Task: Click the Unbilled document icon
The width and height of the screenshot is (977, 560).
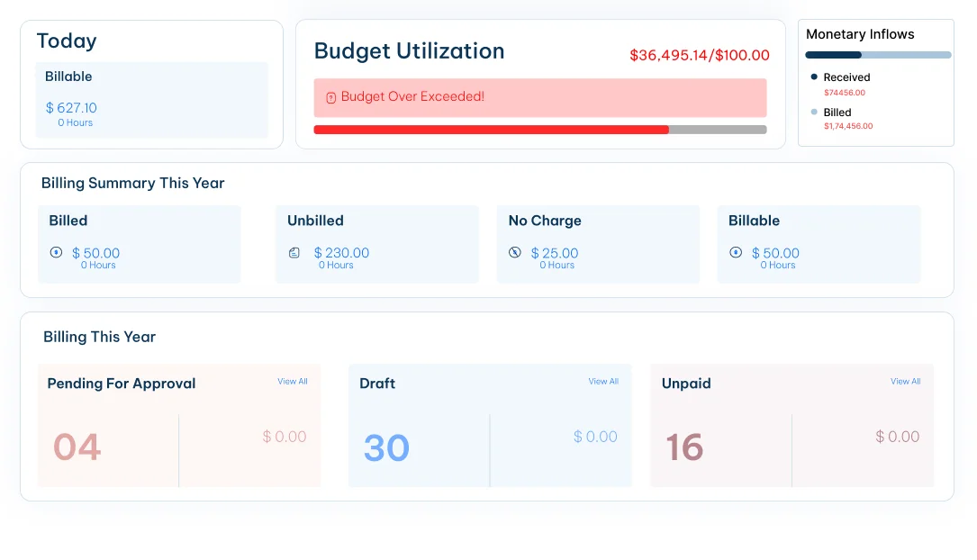Action: click(x=294, y=252)
